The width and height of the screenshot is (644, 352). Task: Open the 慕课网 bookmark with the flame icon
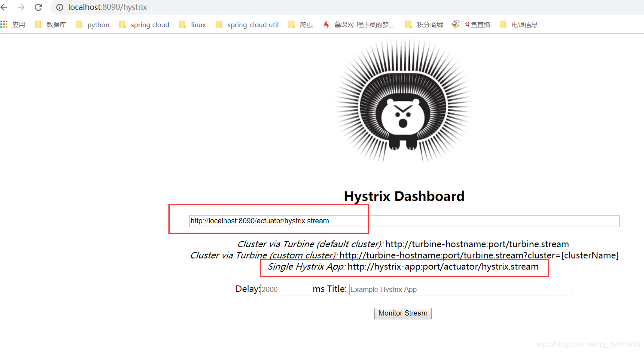(x=358, y=24)
